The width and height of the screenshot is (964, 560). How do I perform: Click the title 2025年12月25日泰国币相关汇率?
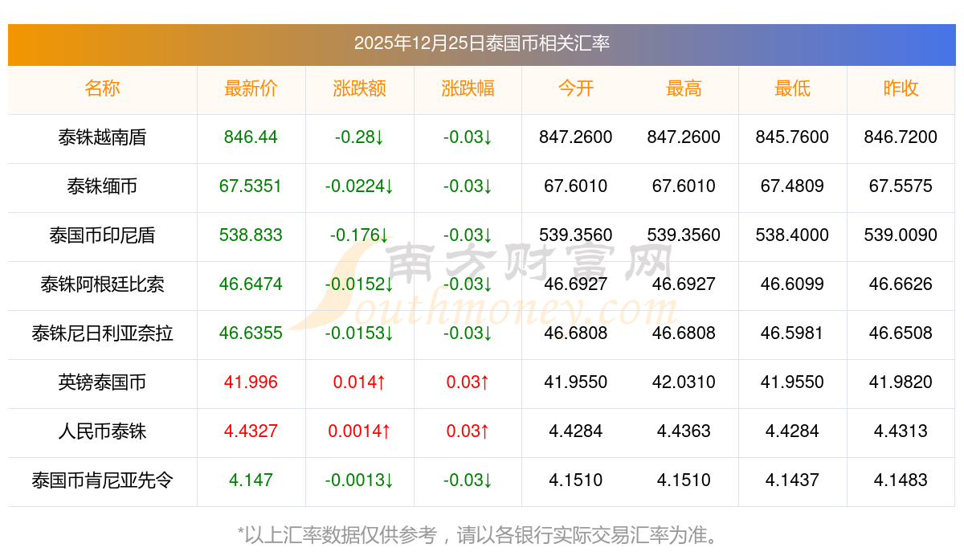482,43
